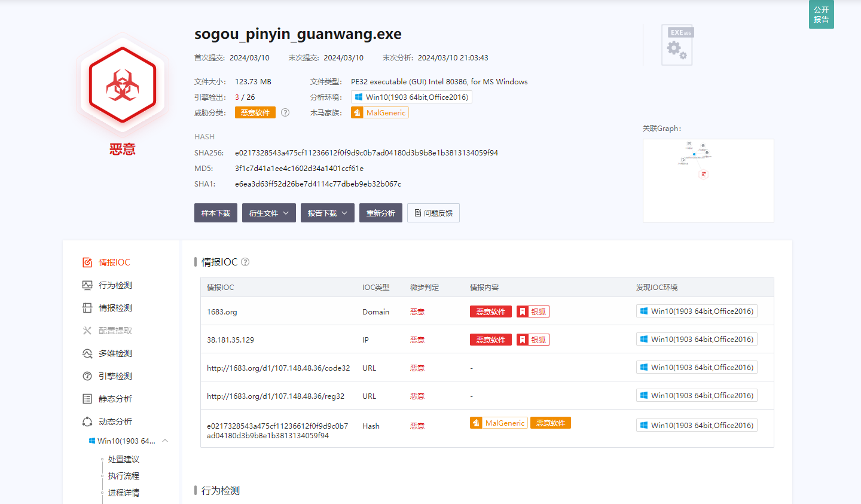Click the MalGeneric family tag in header

pos(380,112)
